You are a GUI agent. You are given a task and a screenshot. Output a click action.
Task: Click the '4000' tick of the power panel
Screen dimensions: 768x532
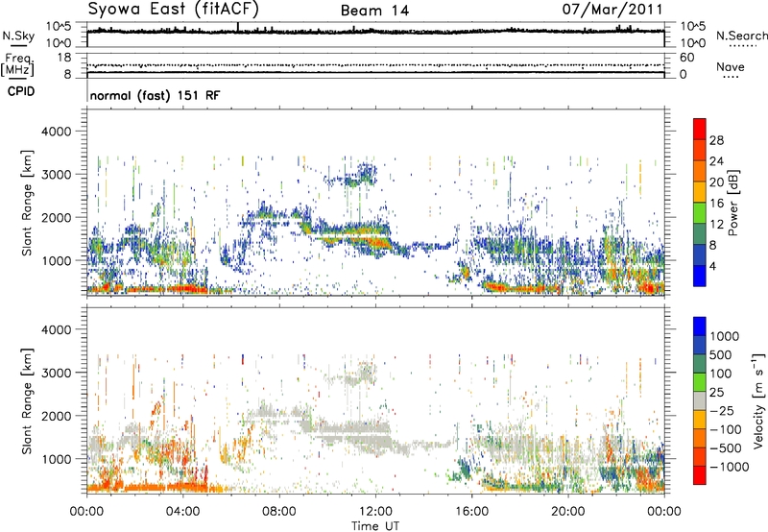(x=56, y=132)
